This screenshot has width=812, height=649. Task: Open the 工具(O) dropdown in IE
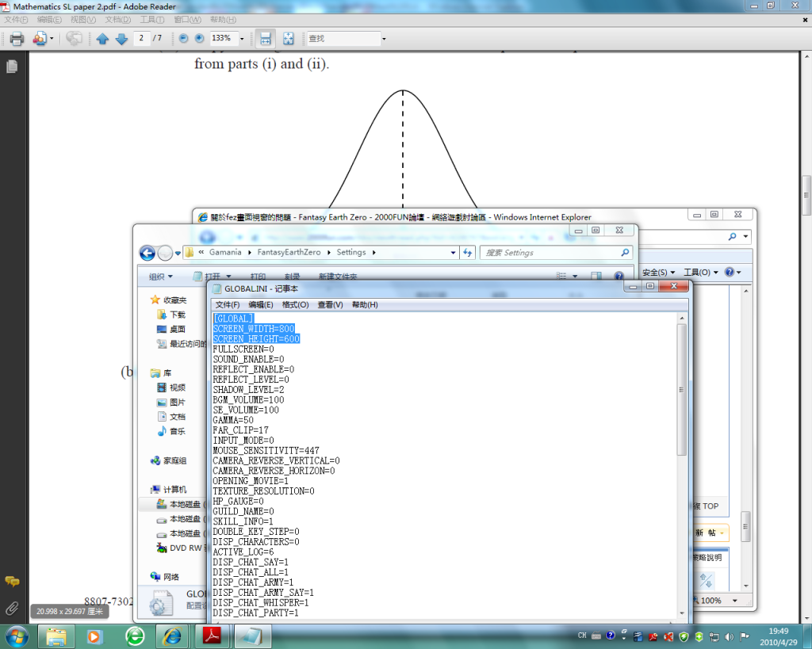[700, 273]
